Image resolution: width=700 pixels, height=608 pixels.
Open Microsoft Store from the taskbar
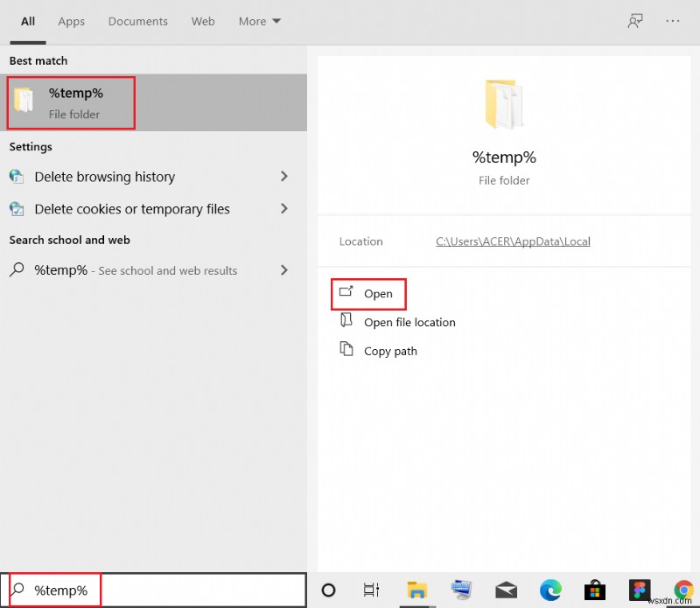click(x=595, y=591)
